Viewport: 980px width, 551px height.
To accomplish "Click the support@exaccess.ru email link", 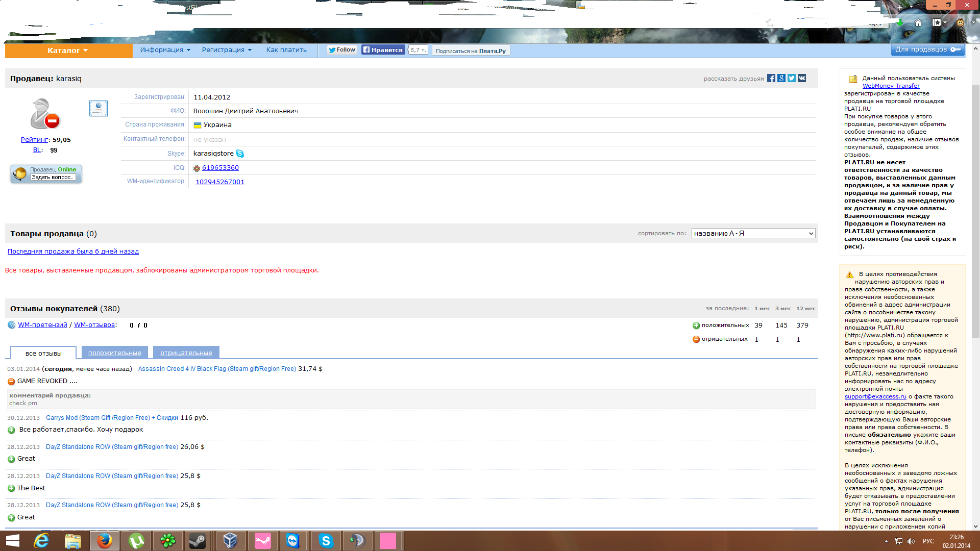I will [x=875, y=397].
